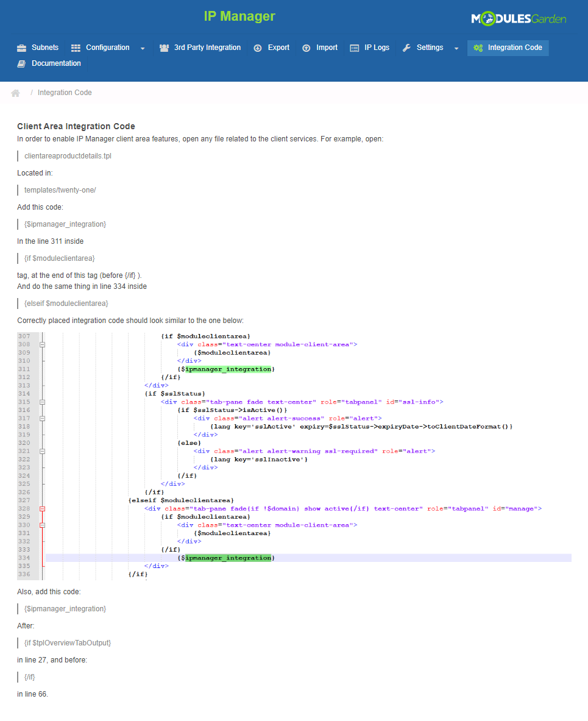This screenshot has height=721, width=588.
Task: Collapse code fold marker at line 315
Action: pyautogui.click(x=42, y=402)
